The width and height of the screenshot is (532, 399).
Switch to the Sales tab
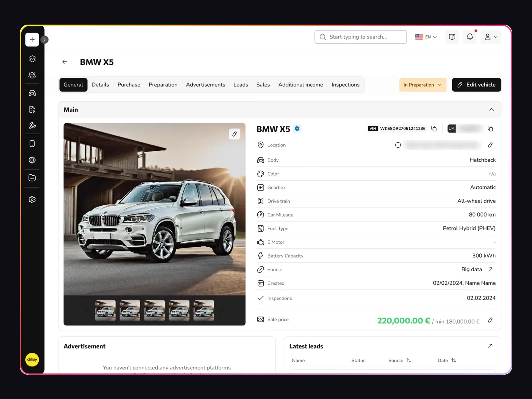263,85
